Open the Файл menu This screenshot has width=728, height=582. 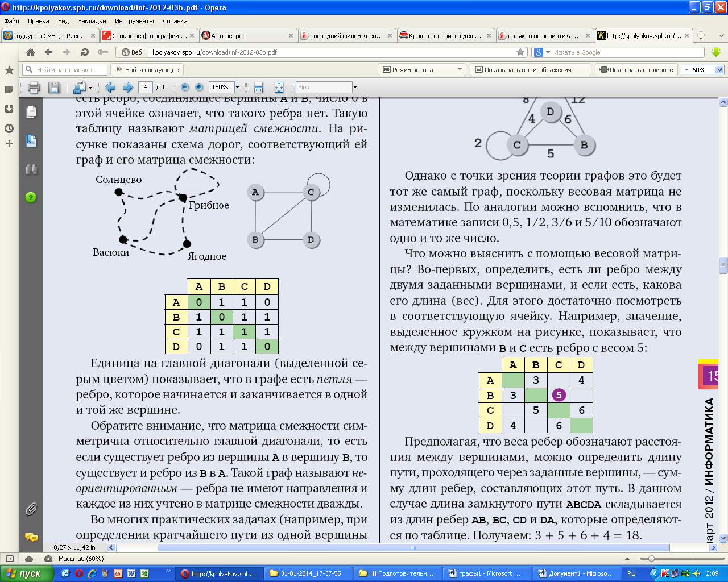(x=11, y=21)
